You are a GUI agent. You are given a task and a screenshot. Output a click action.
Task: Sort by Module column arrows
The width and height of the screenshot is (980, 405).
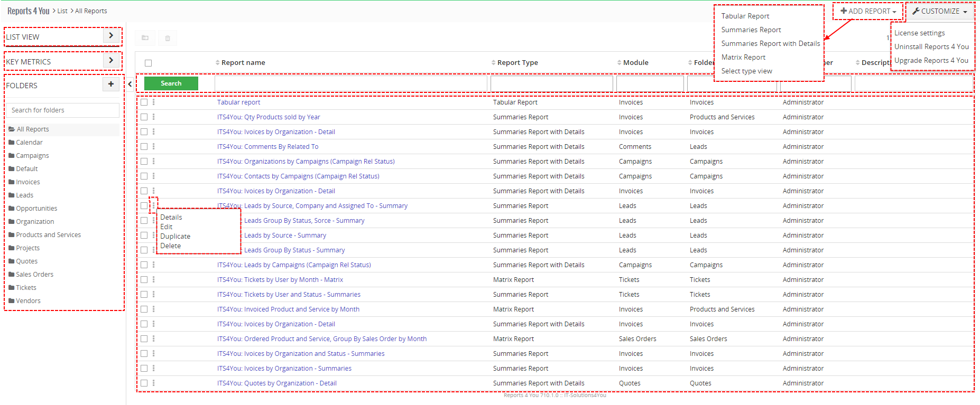coord(619,63)
